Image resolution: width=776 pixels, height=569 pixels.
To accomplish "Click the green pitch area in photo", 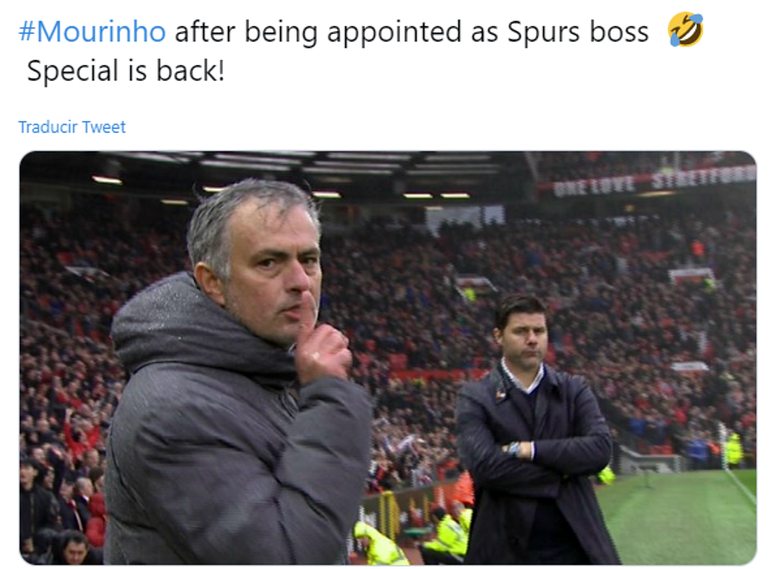I will point(683,517).
